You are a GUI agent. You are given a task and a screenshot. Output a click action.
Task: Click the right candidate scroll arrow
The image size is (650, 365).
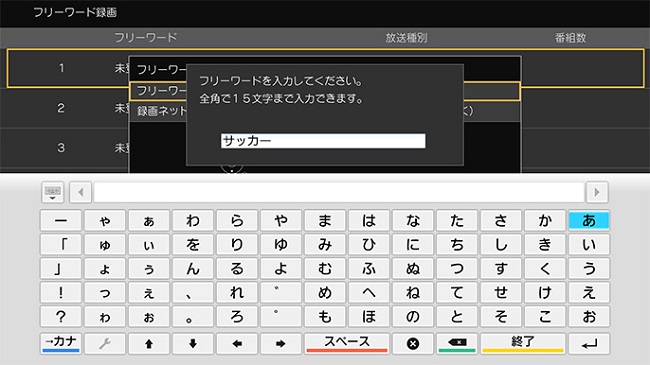[x=597, y=192]
